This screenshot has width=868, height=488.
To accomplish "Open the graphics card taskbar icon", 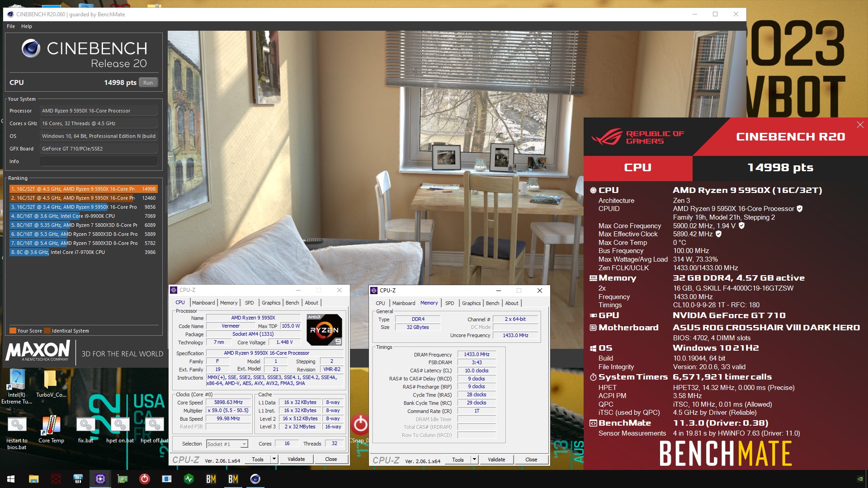I will 122,479.
